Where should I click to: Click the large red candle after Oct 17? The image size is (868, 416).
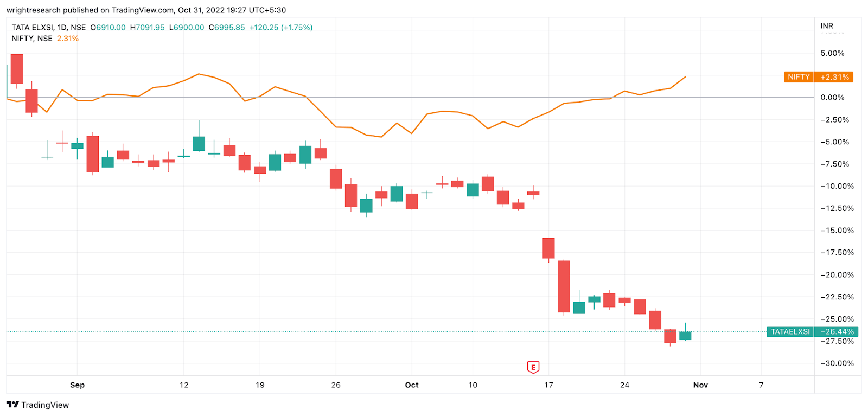pyautogui.click(x=564, y=286)
